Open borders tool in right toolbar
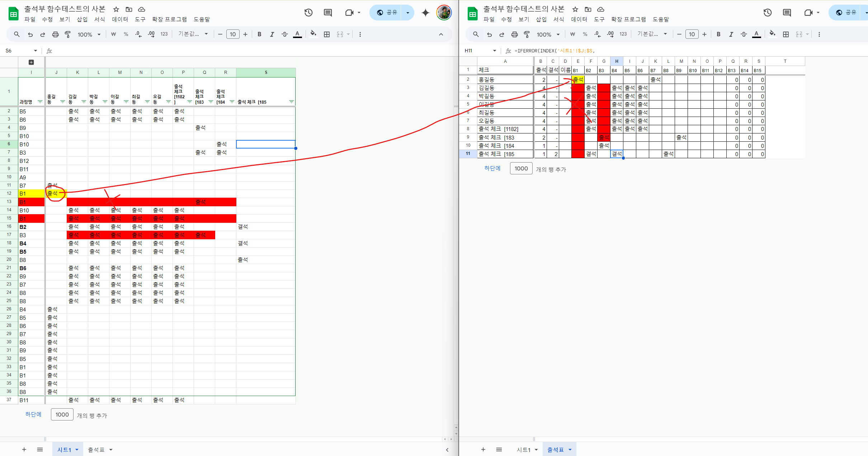The image size is (868, 456). point(786,34)
